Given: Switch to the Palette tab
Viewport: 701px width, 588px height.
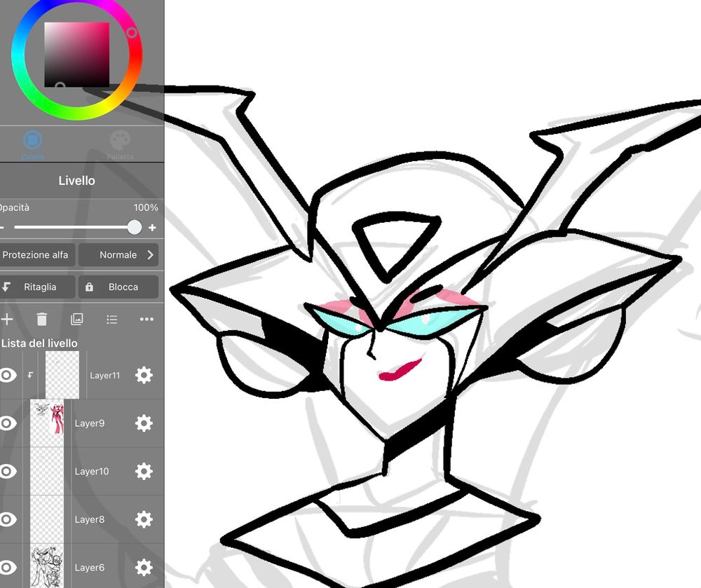Looking at the screenshot, I should 120,145.
